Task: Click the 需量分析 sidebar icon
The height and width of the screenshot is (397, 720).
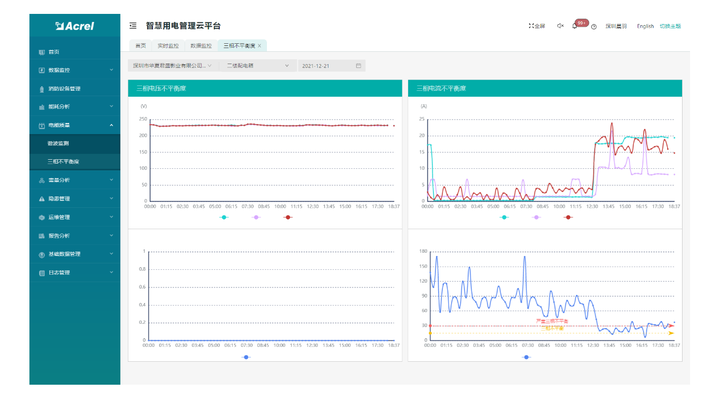Action: tap(42, 180)
